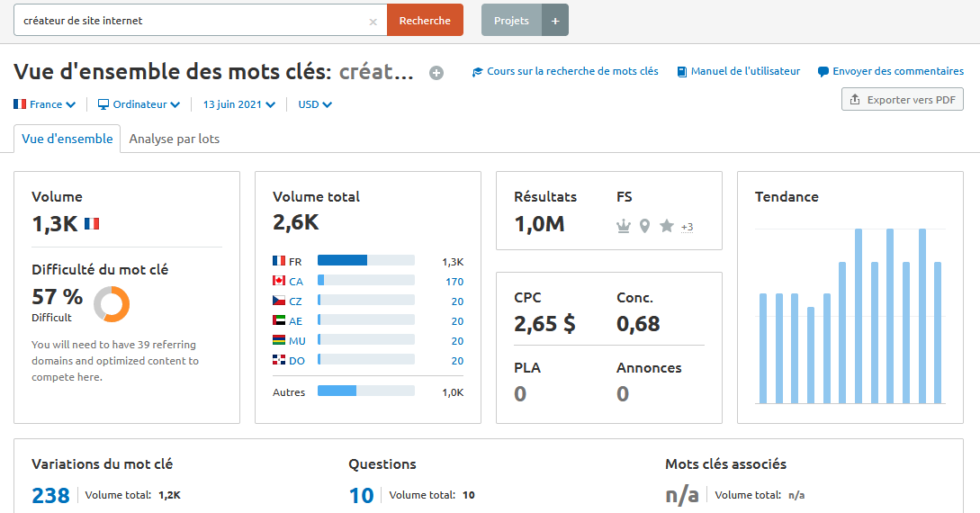The image size is (980, 513).
Task: Switch to the Analyse par lots tab
Action: click(174, 139)
